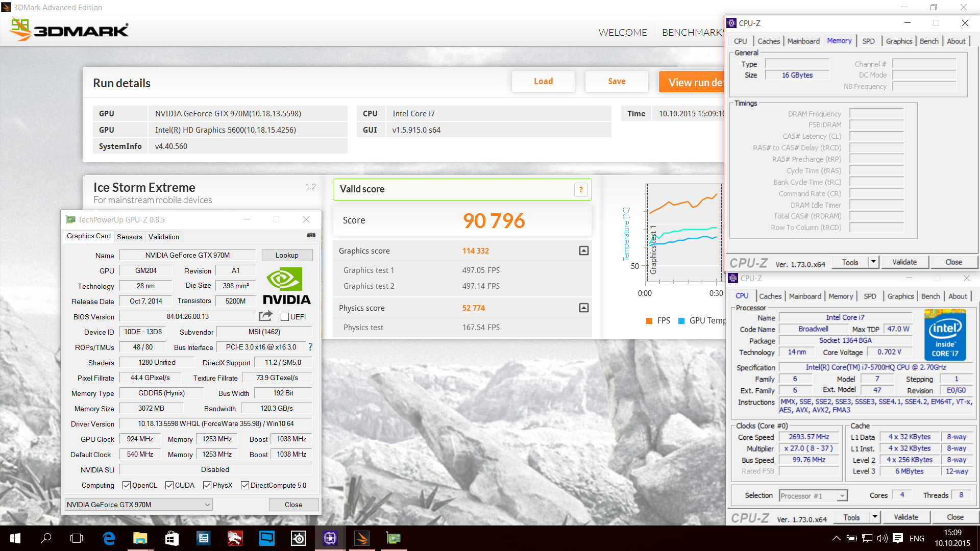The height and width of the screenshot is (551, 980).
Task: Click the network icon in system tray
Action: point(867,538)
